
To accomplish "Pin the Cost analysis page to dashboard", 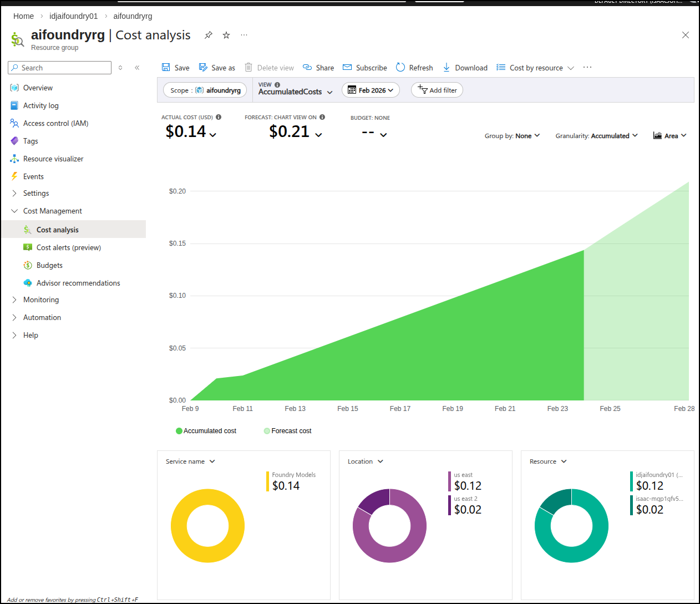I will [209, 35].
